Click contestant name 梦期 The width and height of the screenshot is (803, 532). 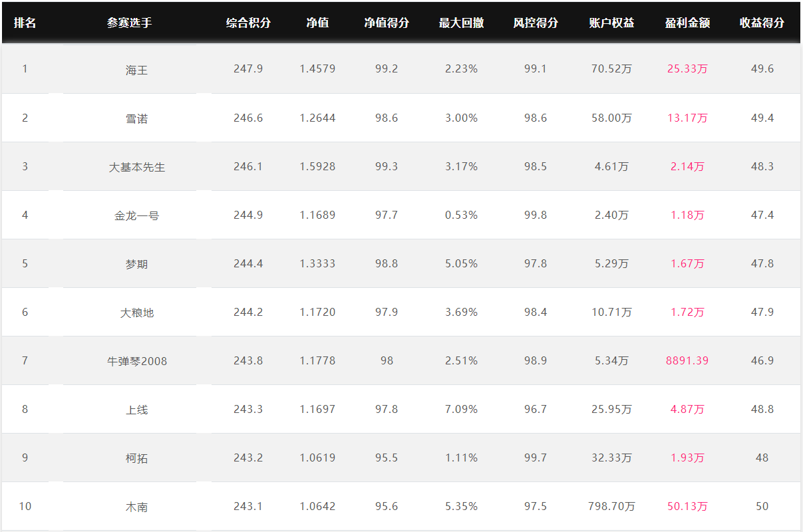136,264
